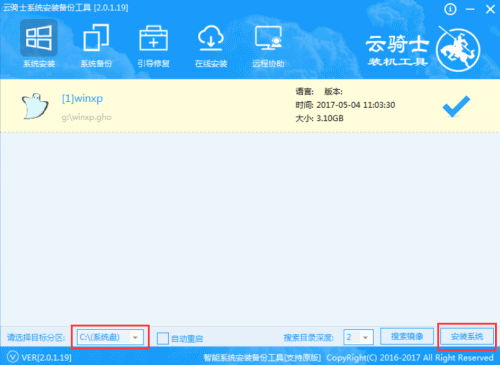The width and height of the screenshot is (500, 365).
Task: Open the target partition C:\ dropdown
Action: (110, 337)
